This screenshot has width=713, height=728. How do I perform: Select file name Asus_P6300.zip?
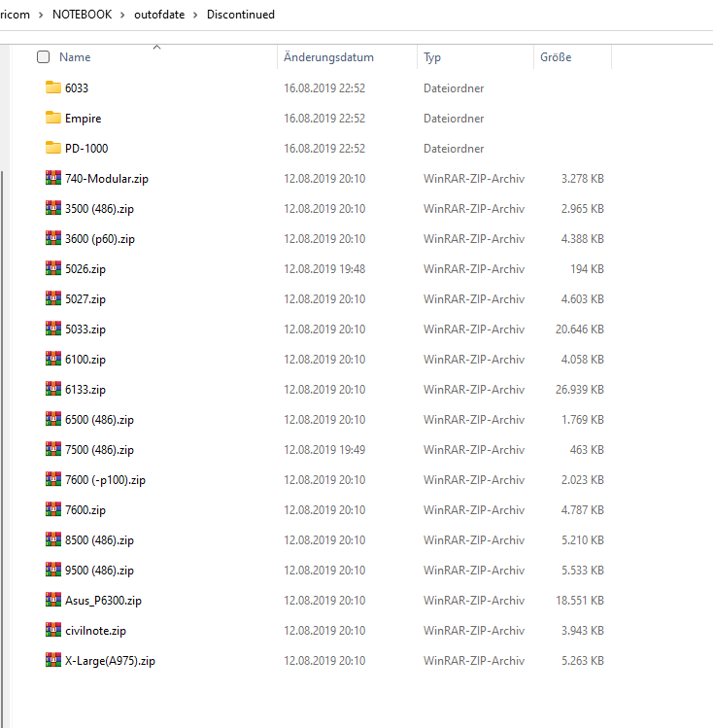point(103,601)
